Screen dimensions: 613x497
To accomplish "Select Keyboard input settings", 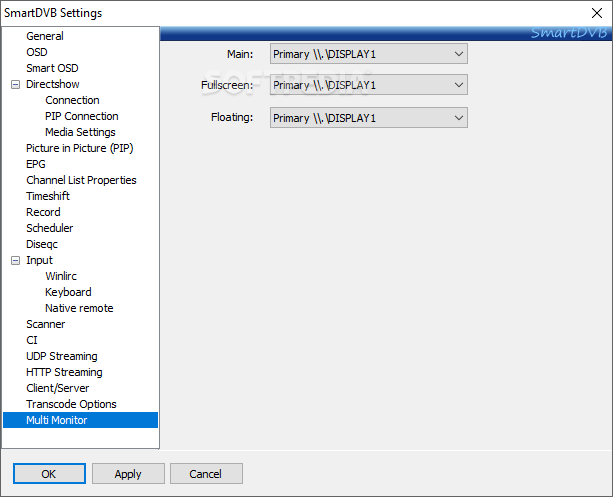I will [x=68, y=292].
